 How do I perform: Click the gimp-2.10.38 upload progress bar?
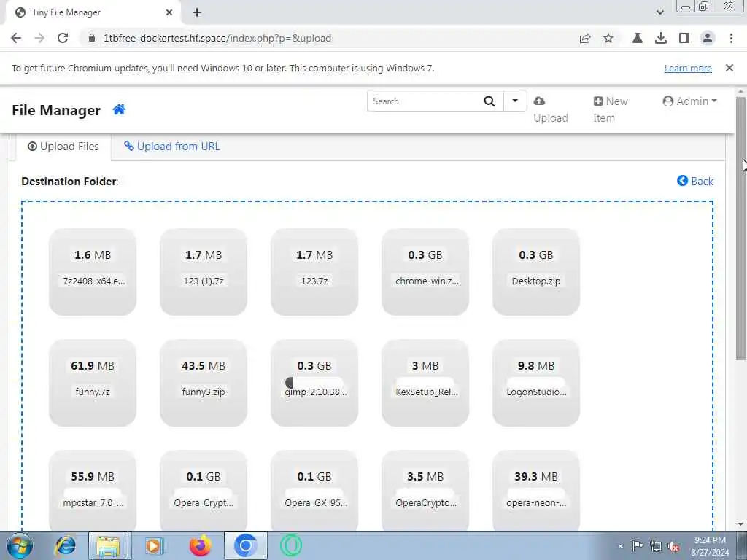click(314, 382)
